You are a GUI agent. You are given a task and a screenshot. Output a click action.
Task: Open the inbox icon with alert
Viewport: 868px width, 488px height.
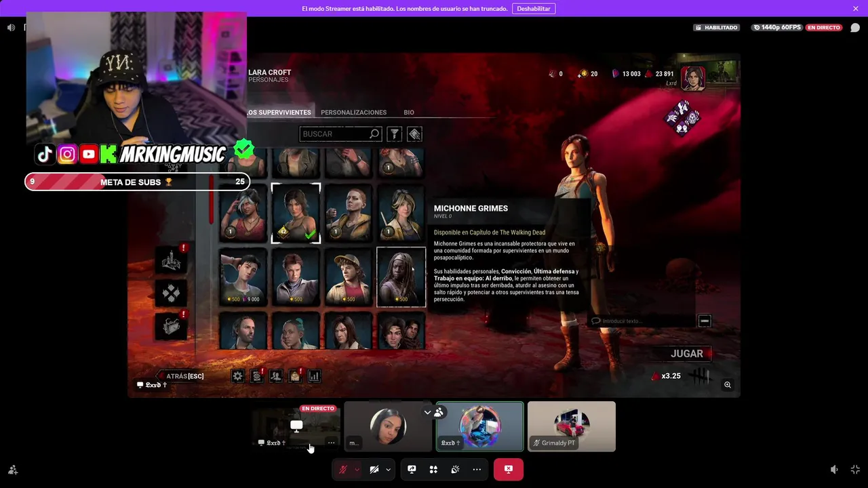[295, 376]
